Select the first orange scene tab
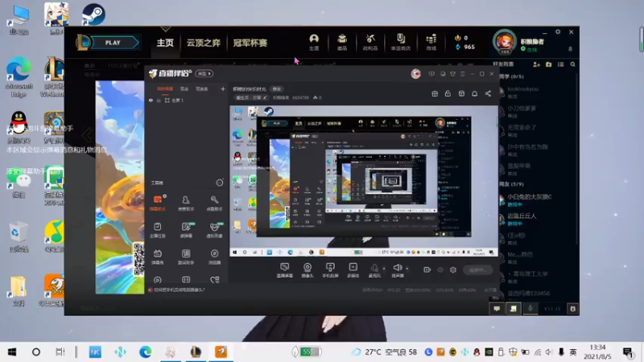This screenshot has width=644, height=362. (x=165, y=88)
